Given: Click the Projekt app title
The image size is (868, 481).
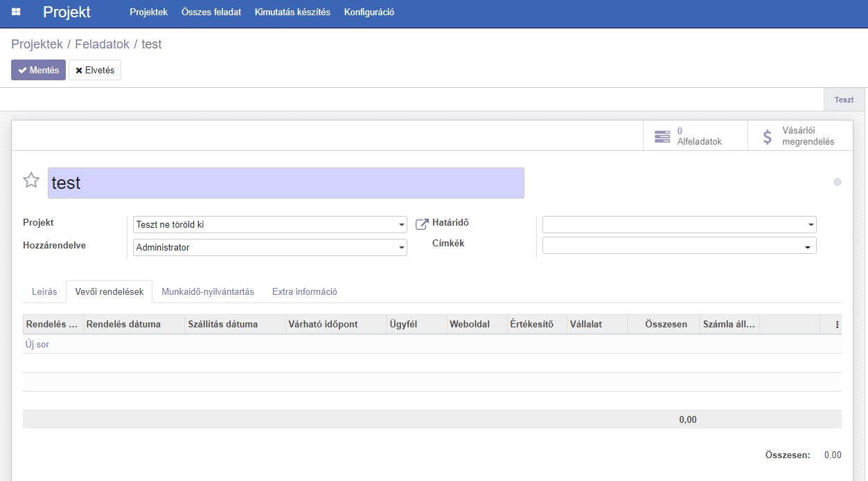Looking at the screenshot, I should click(67, 12).
